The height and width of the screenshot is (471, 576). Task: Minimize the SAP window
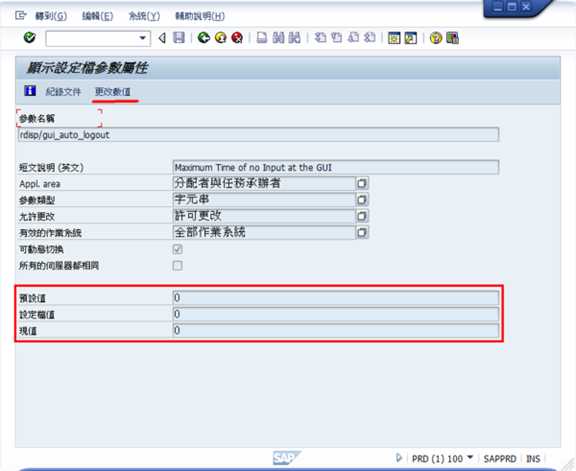tap(498, 7)
